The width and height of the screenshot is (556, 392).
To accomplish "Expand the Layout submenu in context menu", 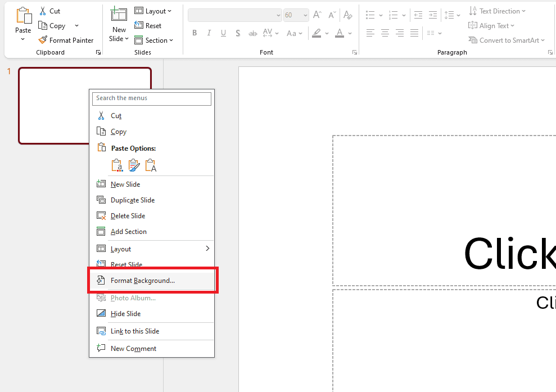I will coord(151,249).
